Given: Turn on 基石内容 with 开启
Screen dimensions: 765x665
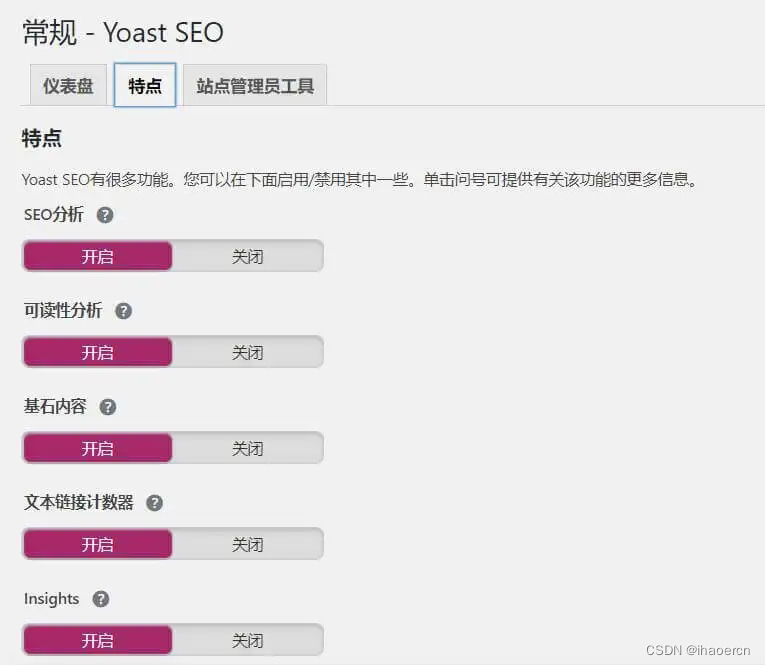Looking at the screenshot, I should pos(98,448).
